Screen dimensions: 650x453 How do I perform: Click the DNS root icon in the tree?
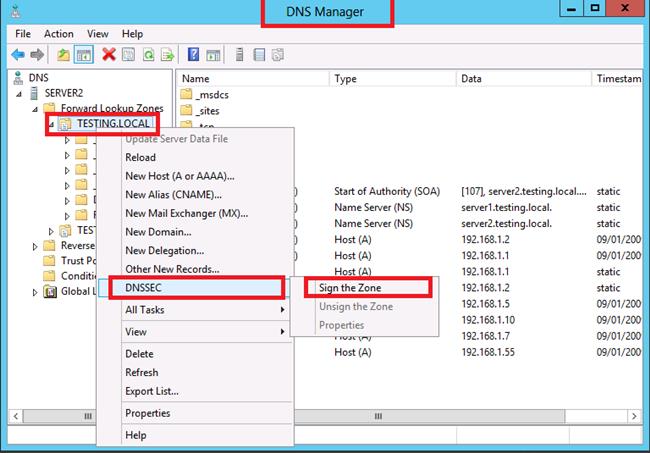point(18,78)
